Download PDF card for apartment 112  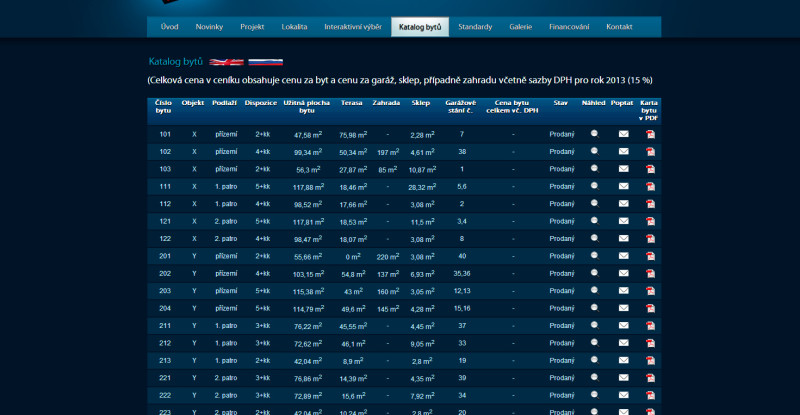(650, 204)
